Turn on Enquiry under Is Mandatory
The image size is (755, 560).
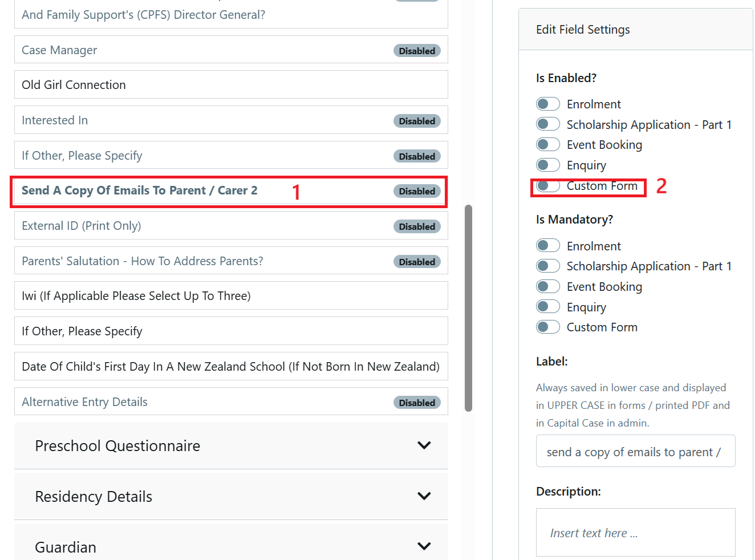tap(547, 306)
